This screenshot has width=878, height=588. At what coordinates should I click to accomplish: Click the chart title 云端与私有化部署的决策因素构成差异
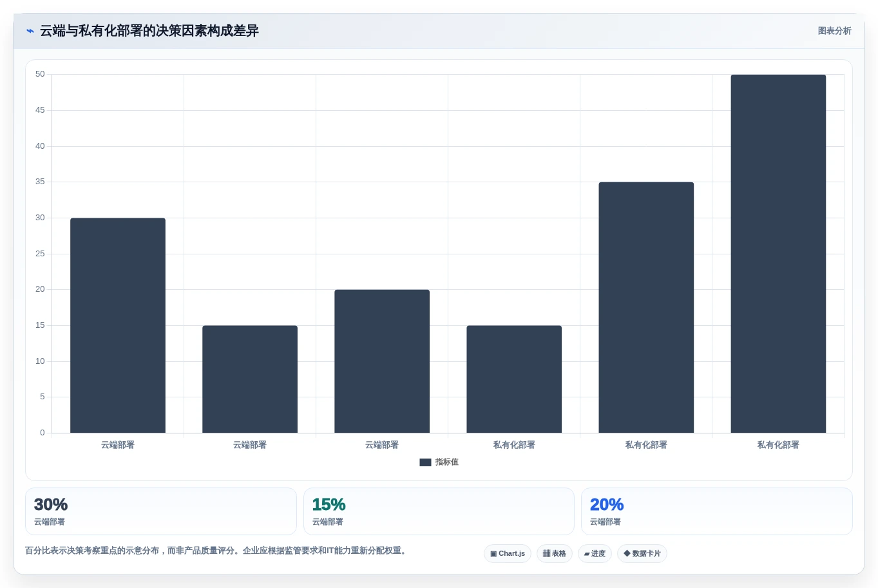coord(149,31)
